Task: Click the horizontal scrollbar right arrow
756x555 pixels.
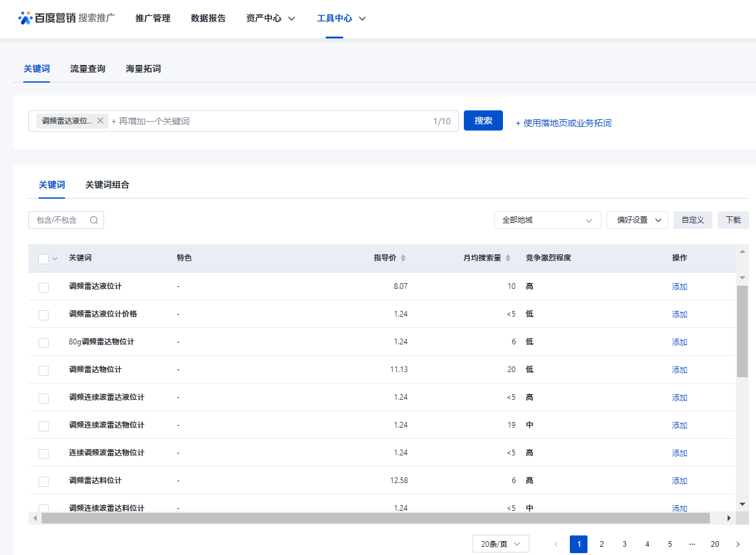Action: pyautogui.click(x=729, y=518)
